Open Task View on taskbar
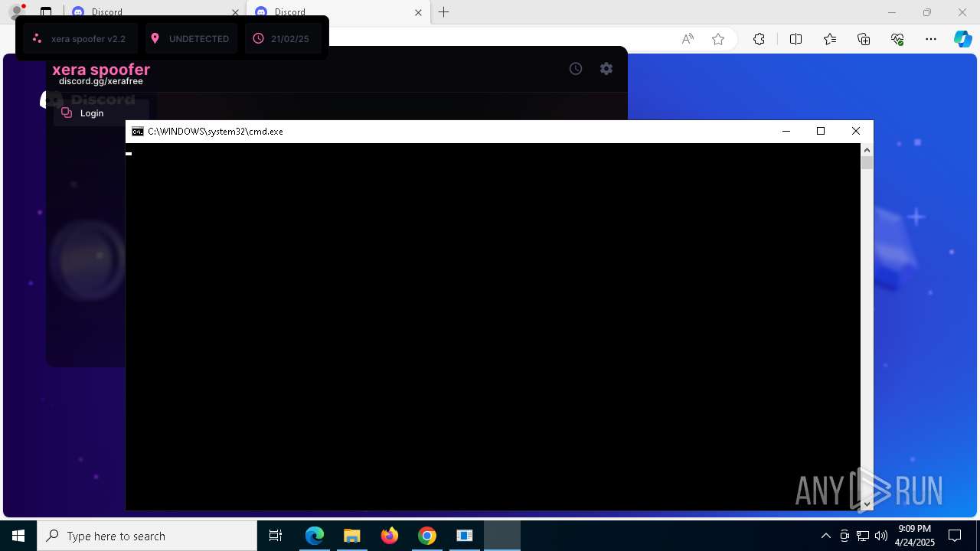The image size is (980, 551). click(x=276, y=536)
